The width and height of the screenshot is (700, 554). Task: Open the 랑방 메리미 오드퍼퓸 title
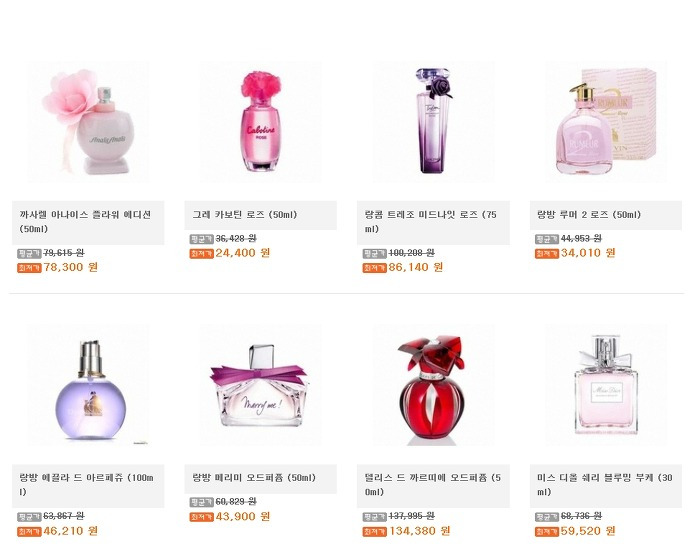[x=254, y=478]
